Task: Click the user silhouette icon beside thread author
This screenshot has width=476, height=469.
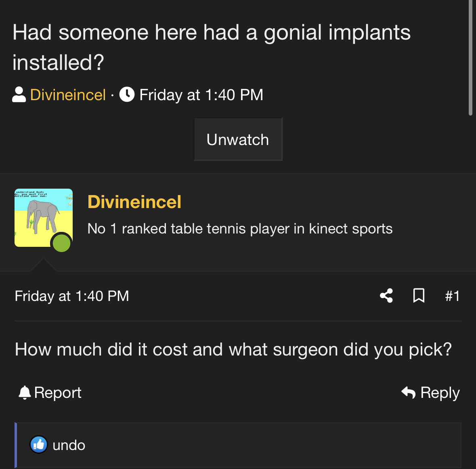Action: [19, 95]
